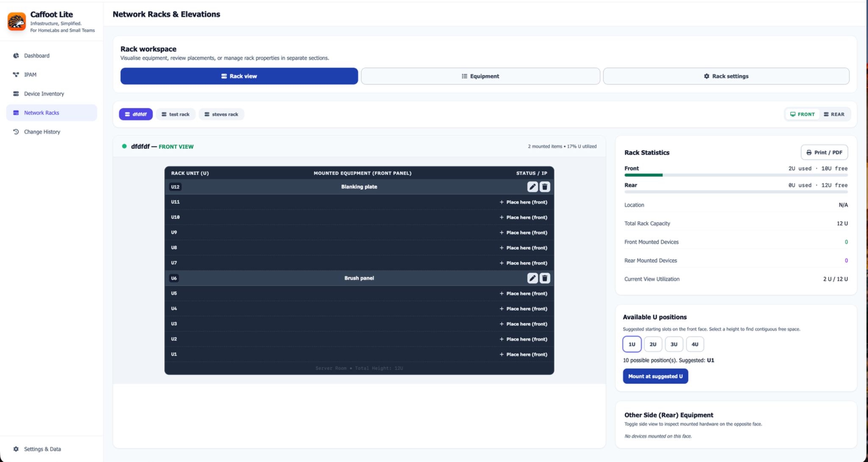Switch to the Rack view tab
This screenshot has width=868, height=462.
click(x=239, y=76)
